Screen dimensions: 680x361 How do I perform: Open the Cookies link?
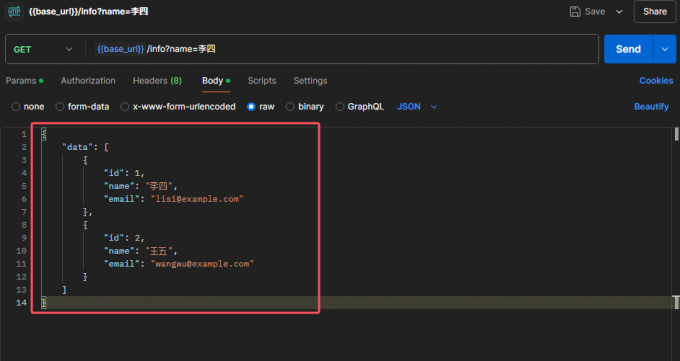[x=656, y=81]
